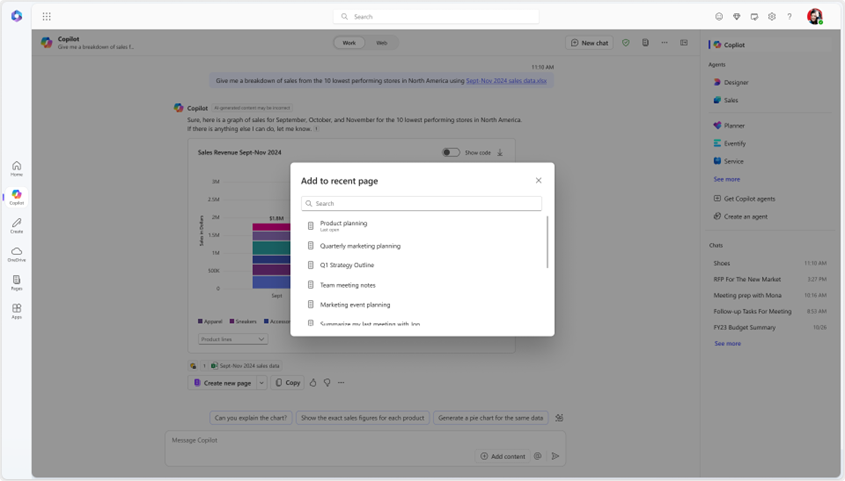Viewport: 845px width, 481px height.
Task: Give thumbs down to response
Action: pos(327,382)
